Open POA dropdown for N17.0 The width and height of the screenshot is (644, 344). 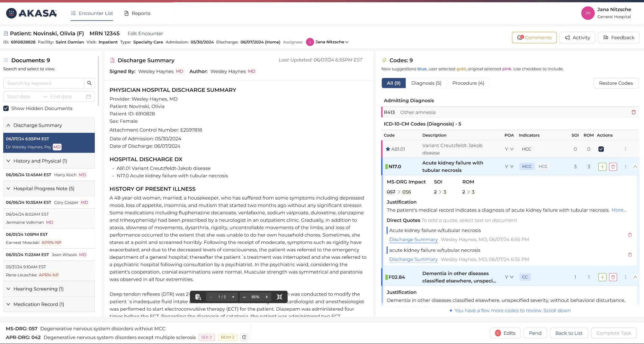509,167
